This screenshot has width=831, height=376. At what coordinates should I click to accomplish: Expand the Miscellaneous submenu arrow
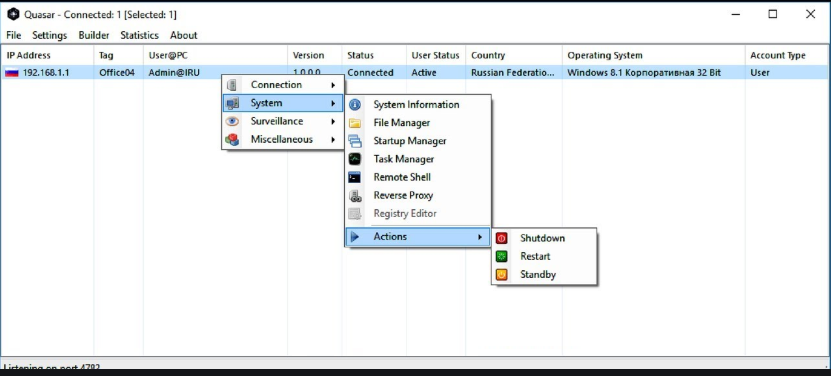click(x=333, y=139)
